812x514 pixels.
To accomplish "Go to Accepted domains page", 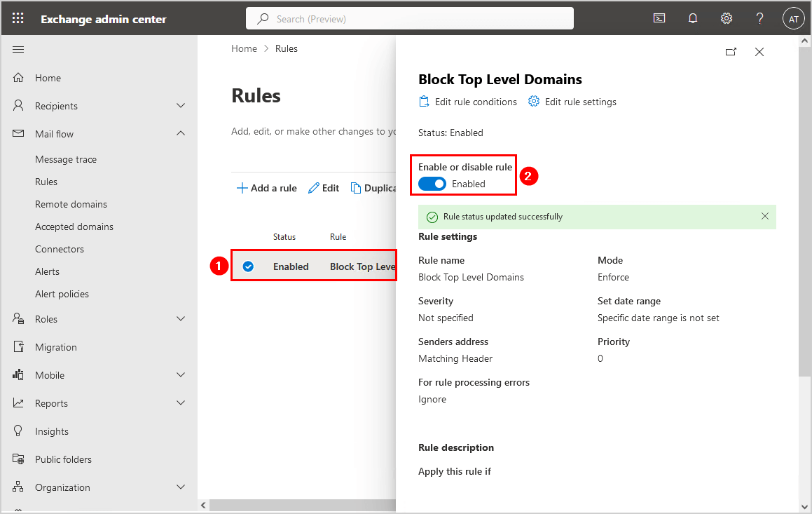I will pyautogui.click(x=74, y=226).
